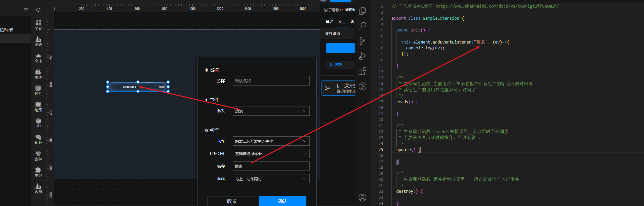This screenshot has width=644, height=206.
Task: Open Run and Debug view
Action: 362,56
